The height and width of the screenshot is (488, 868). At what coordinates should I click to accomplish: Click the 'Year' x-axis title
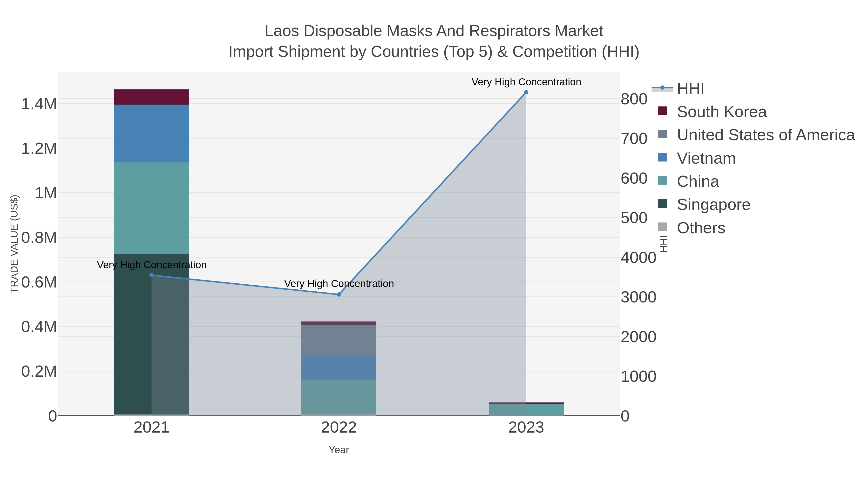coord(339,450)
